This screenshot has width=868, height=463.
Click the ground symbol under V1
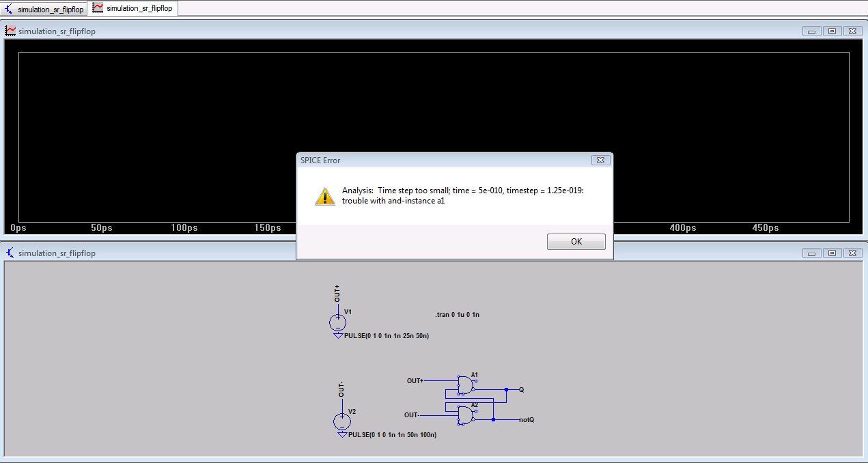337,336
